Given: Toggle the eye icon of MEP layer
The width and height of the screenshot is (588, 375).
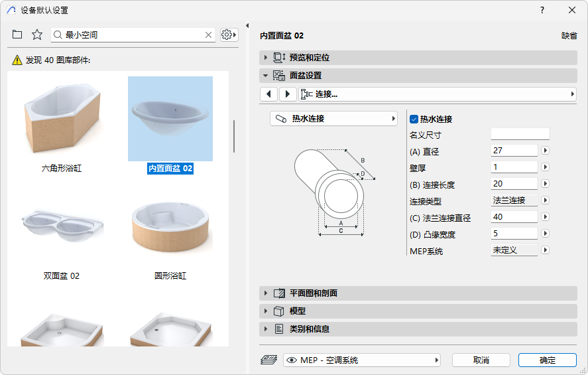Looking at the screenshot, I should pos(292,360).
